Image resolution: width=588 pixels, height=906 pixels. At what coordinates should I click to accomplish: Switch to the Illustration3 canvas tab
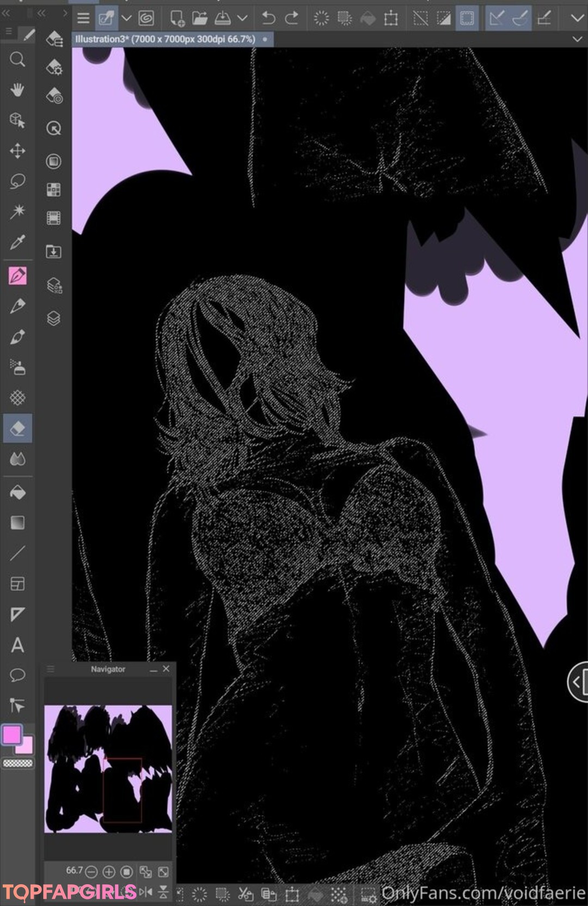tap(165, 39)
